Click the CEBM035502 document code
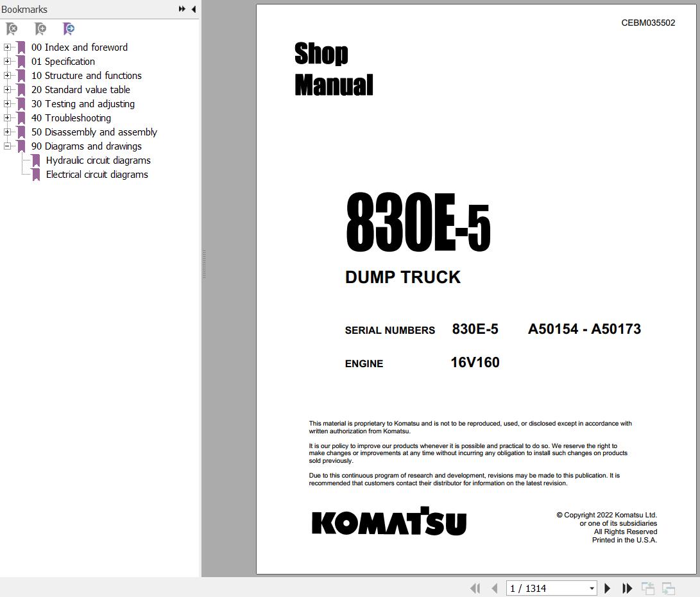The height and width of the screenshot is (597, 700). coord(648,22)
